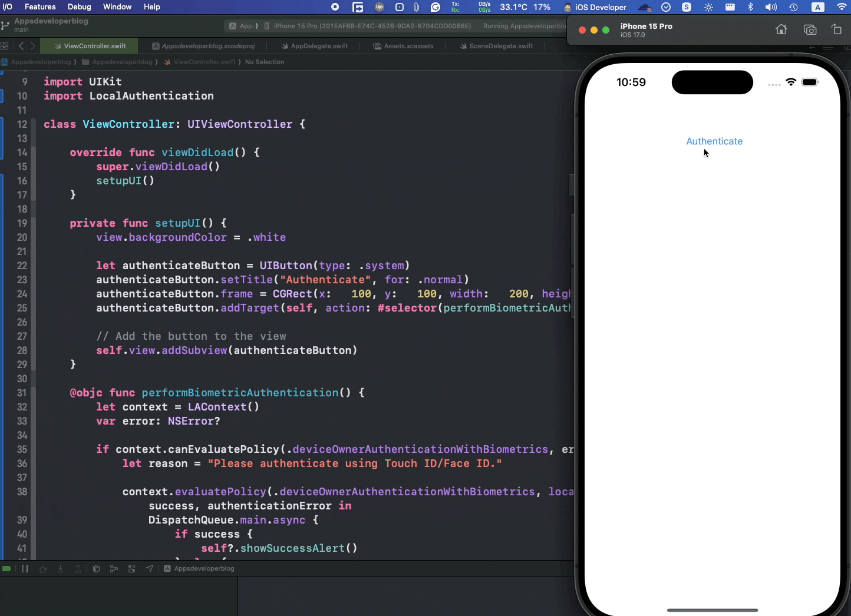Take a simulator screenshot via camera icon
The image size is (851, 616).
point(810,29)
